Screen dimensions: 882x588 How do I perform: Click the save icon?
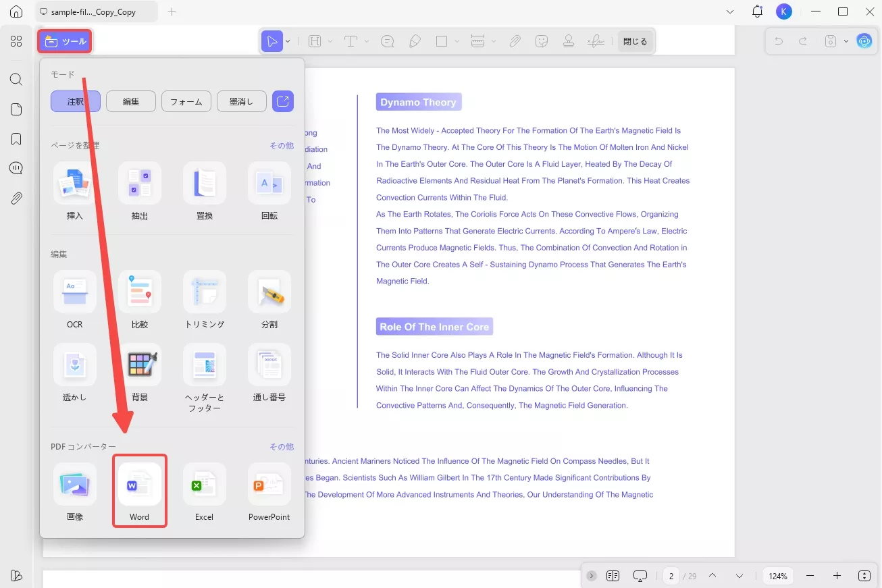click(831, 41)
